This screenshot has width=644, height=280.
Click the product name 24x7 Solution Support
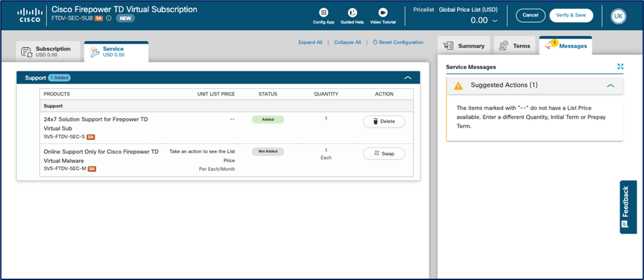(x=95, y=124)
